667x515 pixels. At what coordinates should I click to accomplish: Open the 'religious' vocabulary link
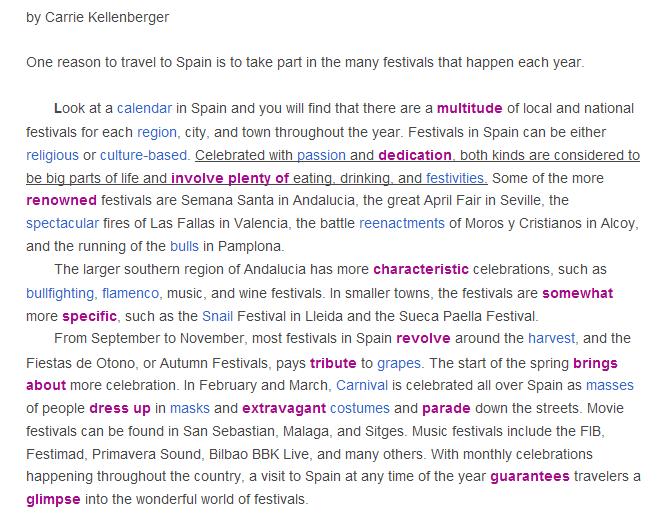(x=52, y=155)
